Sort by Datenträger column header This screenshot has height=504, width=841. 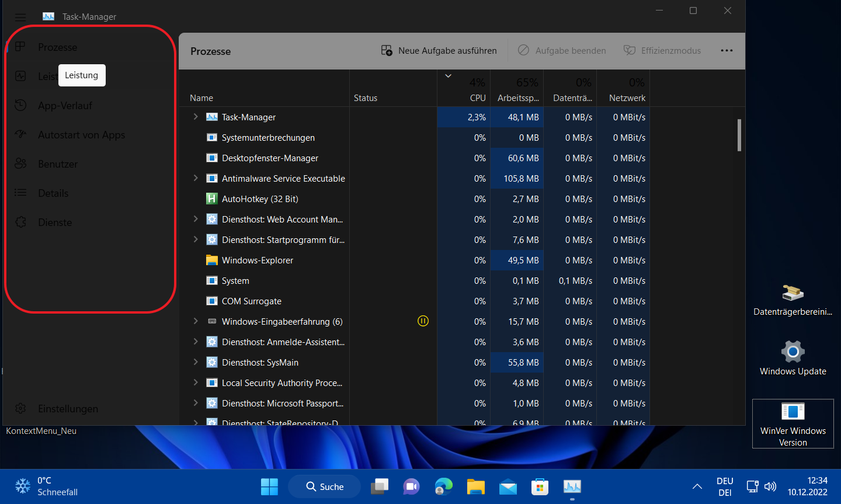click(x=570, y=89)
